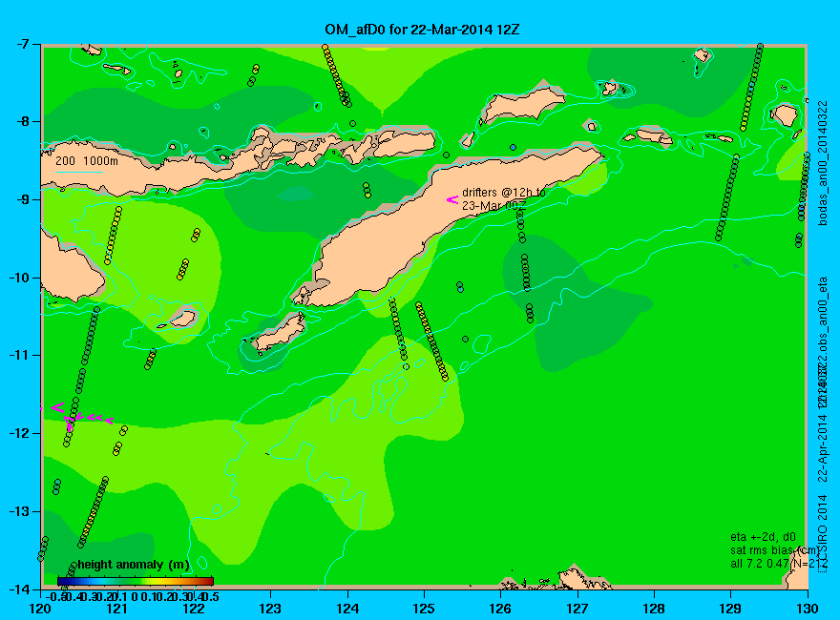Click y-axis latitude label -12

click(x=19, y=434)
